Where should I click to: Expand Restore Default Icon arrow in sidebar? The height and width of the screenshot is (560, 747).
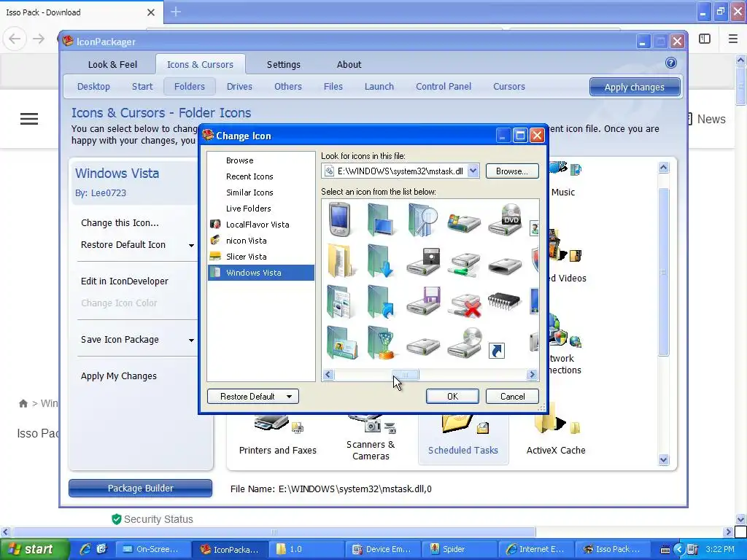191,245
